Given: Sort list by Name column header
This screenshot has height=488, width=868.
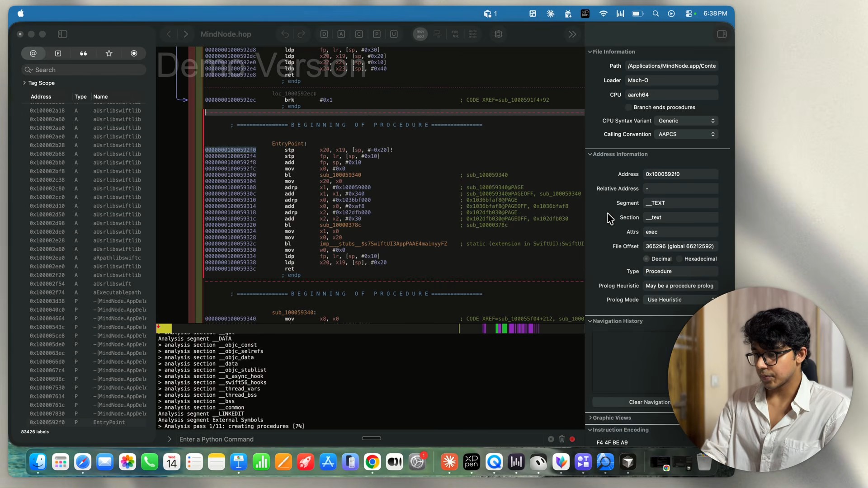Looking at the screenshot, I should 100,97.
